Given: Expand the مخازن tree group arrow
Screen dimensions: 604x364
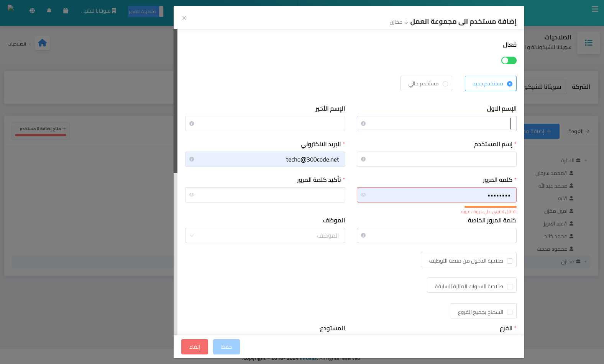Looking at the screenshot, I should tap(586, 262).
